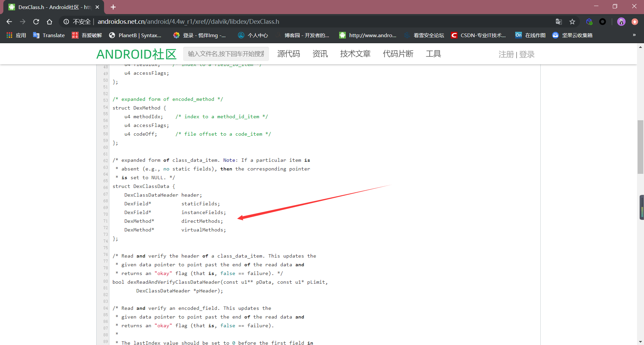Click the 登录 link
644x345 pixels.
[527, 54]
